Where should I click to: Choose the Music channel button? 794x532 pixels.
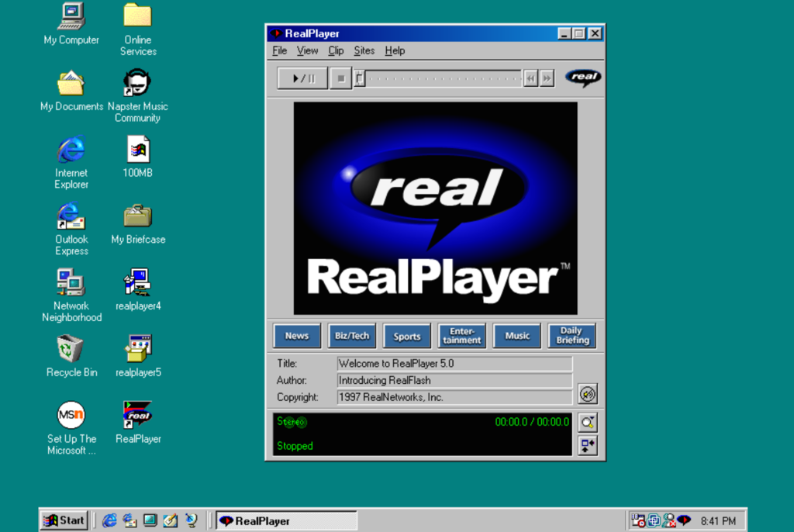(x=517, y=336)
